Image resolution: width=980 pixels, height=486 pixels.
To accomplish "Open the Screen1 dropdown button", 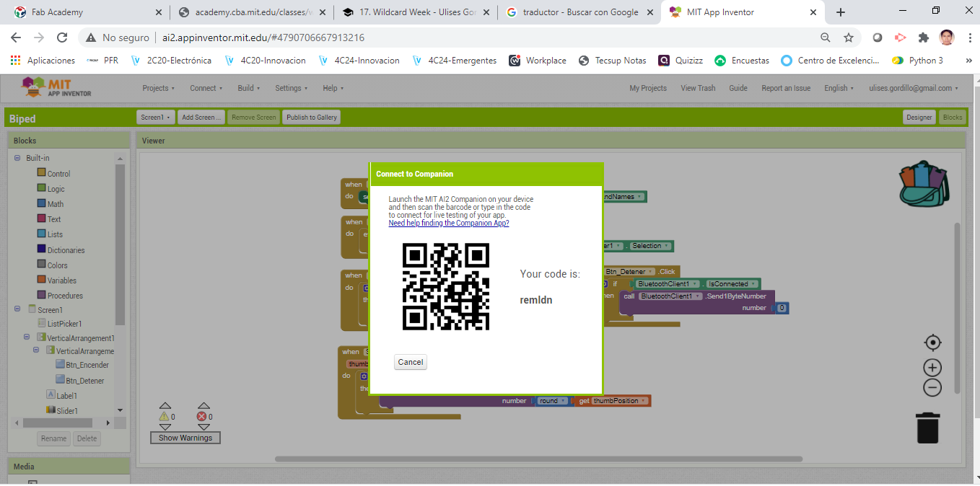I will click(155, 117).
